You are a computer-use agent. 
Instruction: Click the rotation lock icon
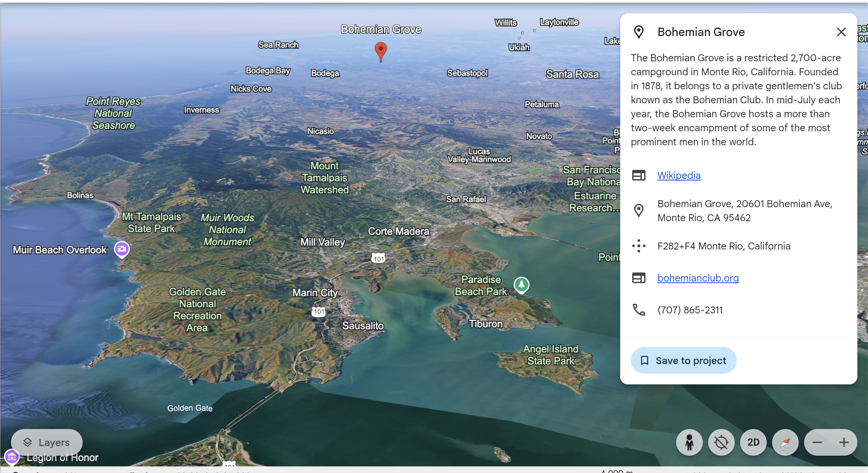pos(721,442)
